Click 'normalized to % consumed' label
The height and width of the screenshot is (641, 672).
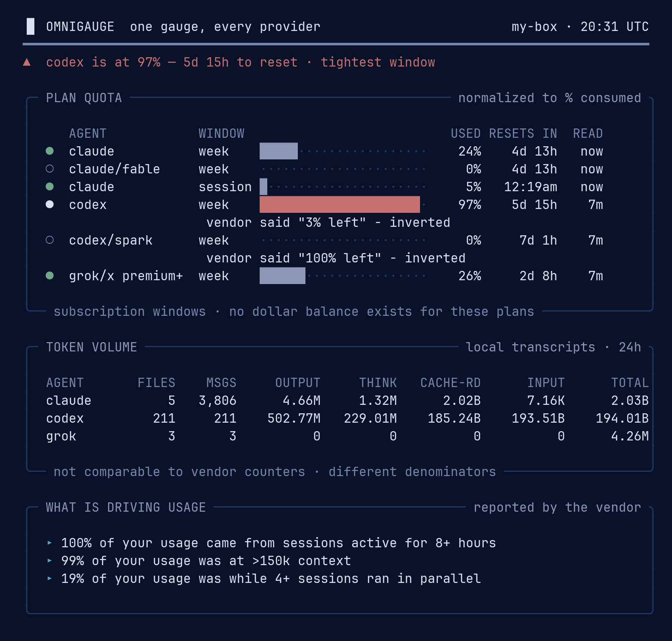click(x=550, y=98)
